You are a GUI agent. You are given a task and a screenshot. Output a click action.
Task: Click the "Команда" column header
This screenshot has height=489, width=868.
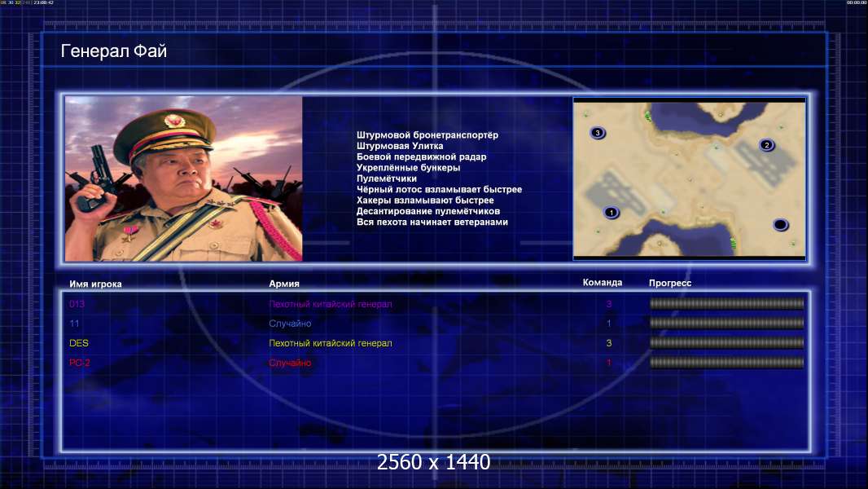click(x=603, y=283)
